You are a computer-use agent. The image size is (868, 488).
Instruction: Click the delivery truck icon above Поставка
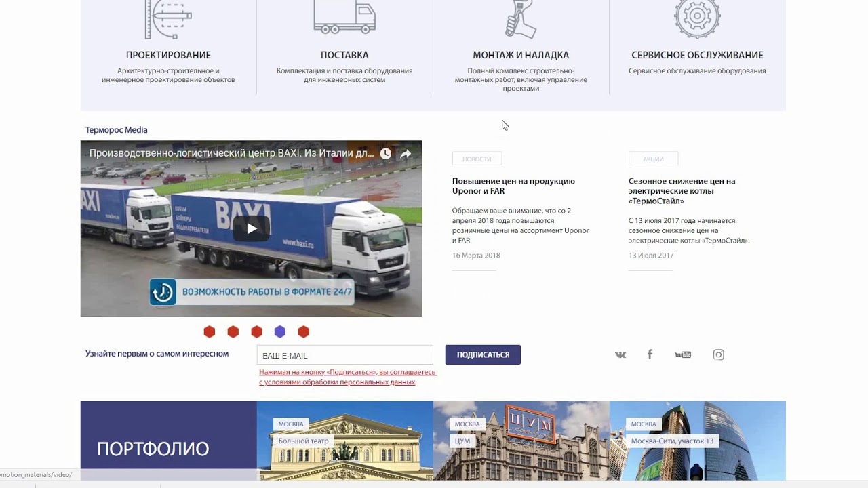click(x=344, y=17)
